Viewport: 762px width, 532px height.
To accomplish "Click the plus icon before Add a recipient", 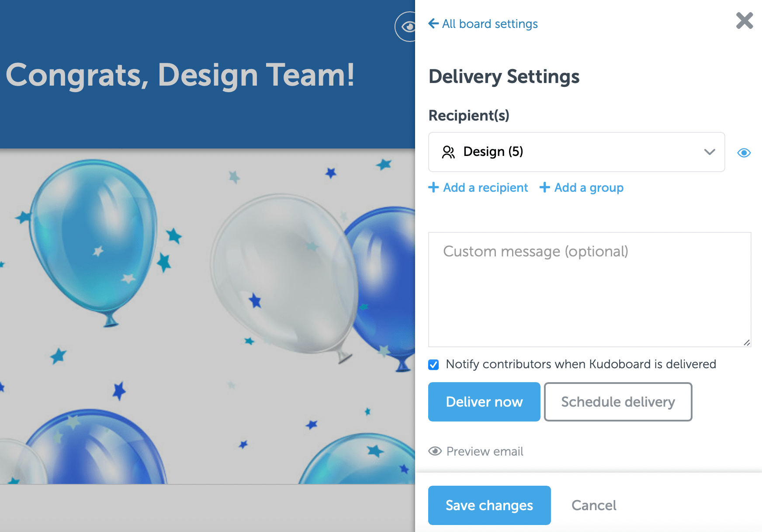I will coord(433,187).
